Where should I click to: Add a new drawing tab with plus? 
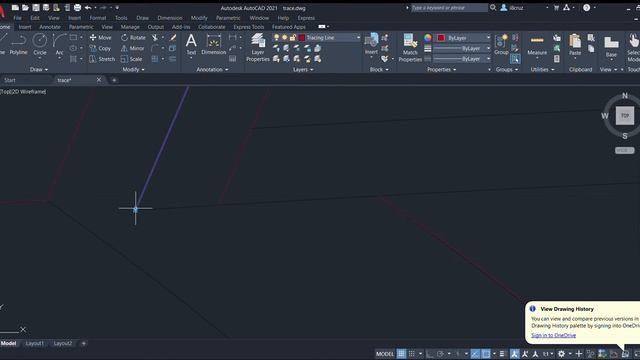pyautogui.click(x=114, y=80)
